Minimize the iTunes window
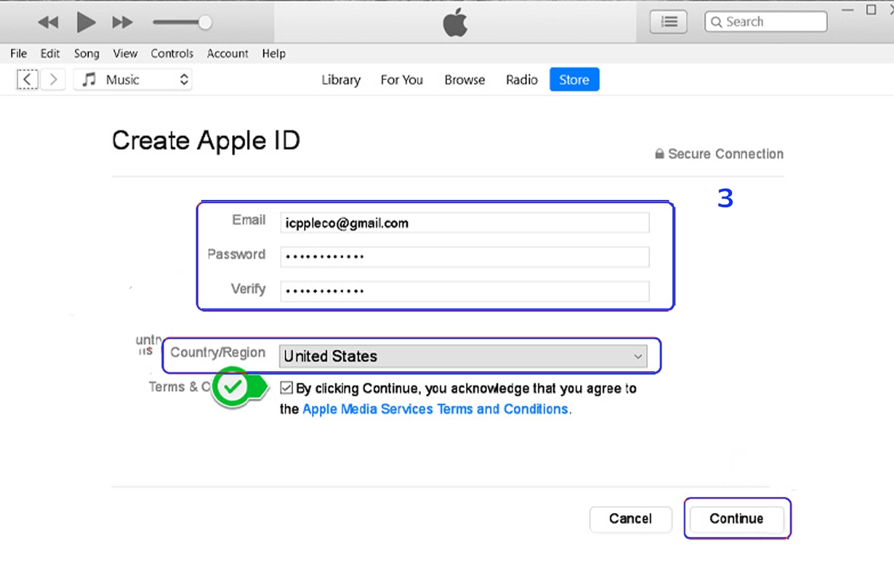 (x=847, y=10)
